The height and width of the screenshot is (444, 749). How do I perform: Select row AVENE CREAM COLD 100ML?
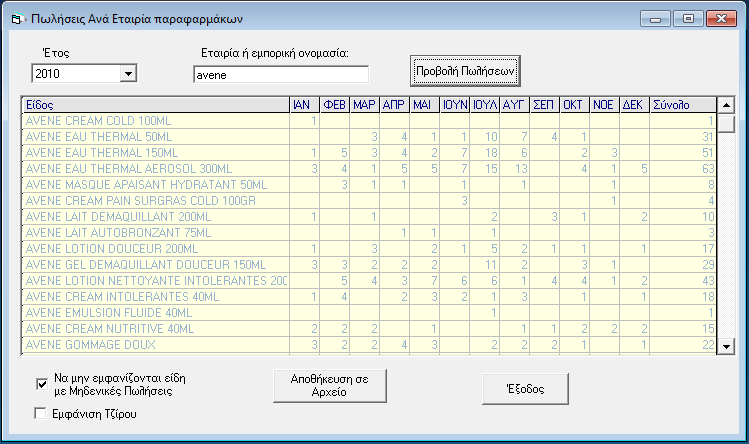pyautogui.click(x=369, y=121)
